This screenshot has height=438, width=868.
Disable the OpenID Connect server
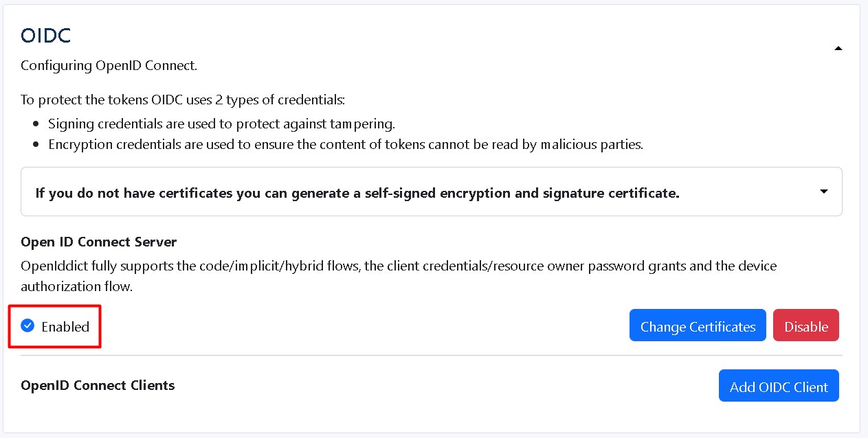coord(805,327)
